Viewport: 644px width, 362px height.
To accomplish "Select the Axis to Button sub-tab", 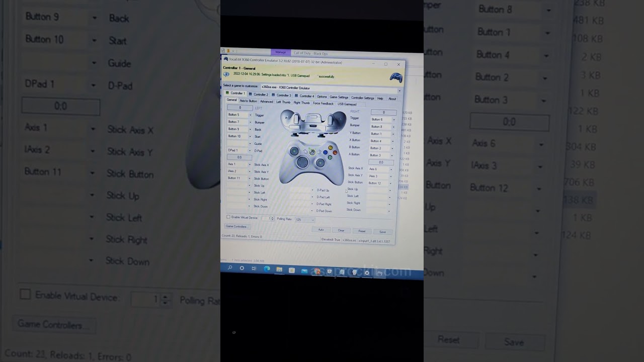I will click(x=248, y=101).
